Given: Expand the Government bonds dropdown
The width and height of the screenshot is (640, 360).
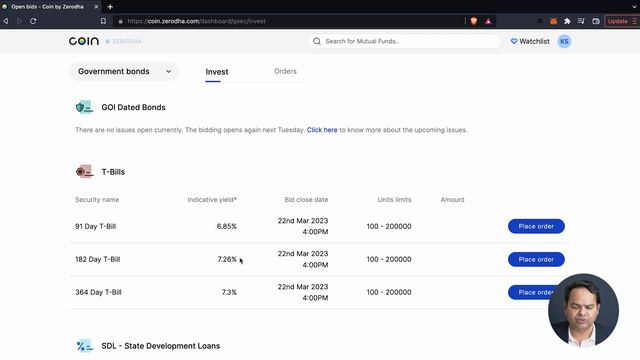Looking at the screenshot, I should click(124, 71).
